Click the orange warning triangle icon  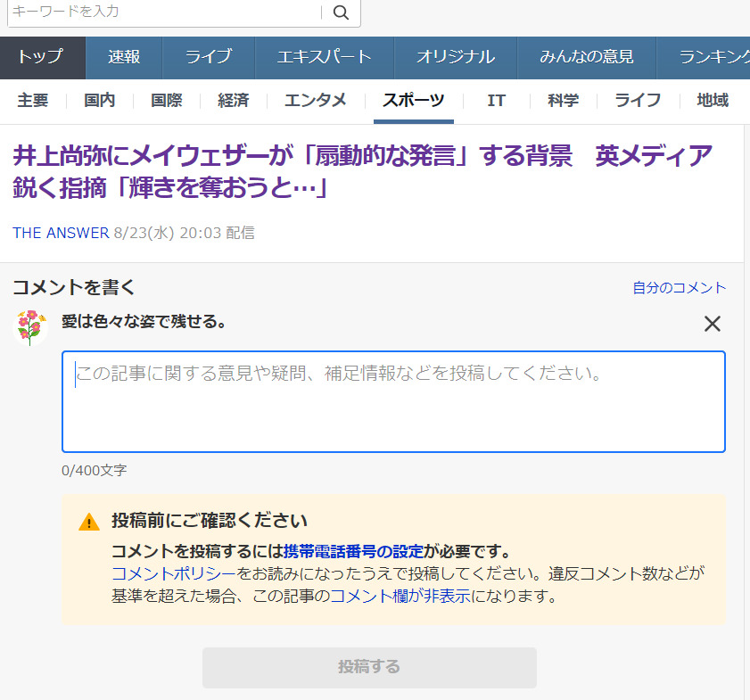click(89, 523)
